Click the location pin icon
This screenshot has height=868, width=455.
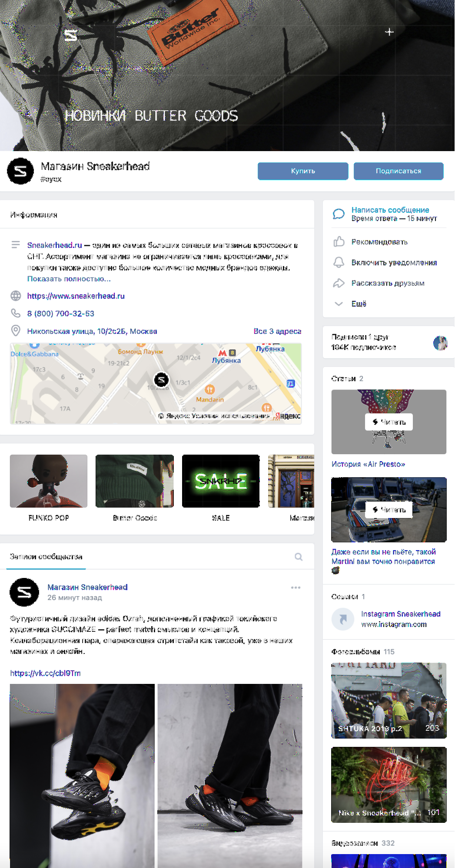pyautogui.click(x=16, y=331)
